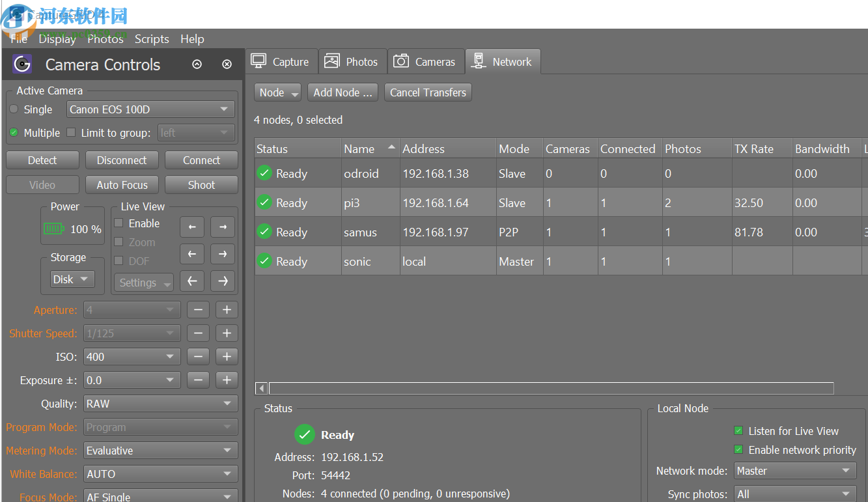The height and width of the screenshot is (502, 868).
Task: Switch to the Cameras tab
Action: [x=426, y=62]
